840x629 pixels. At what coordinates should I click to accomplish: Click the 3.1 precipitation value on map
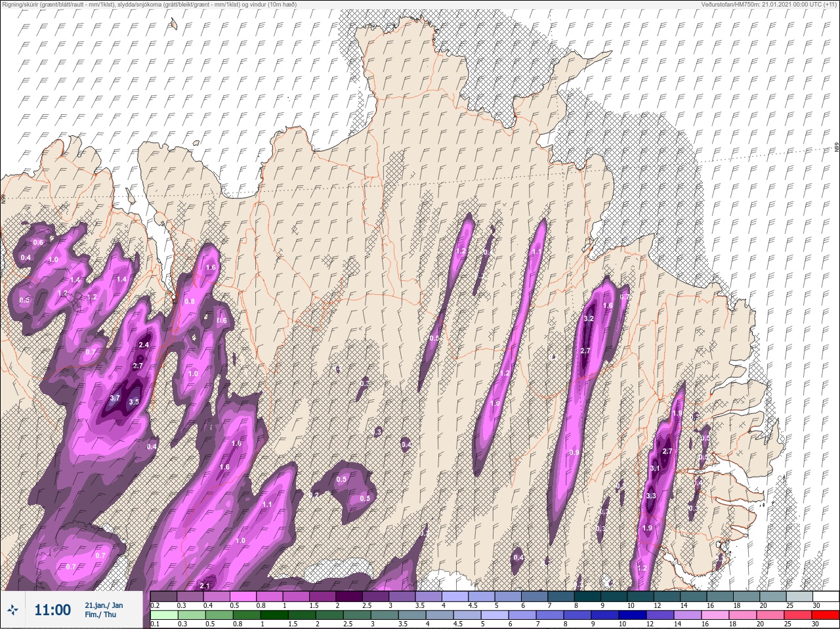coord(655,468)
